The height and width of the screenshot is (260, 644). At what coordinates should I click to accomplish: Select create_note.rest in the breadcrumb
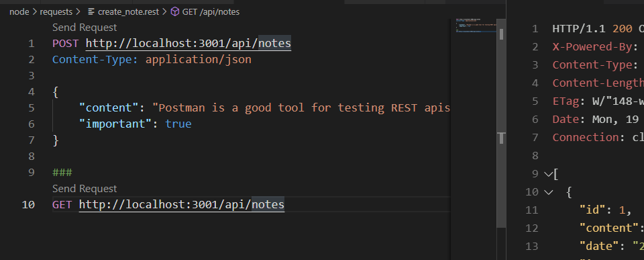click(x=128, y=12)
